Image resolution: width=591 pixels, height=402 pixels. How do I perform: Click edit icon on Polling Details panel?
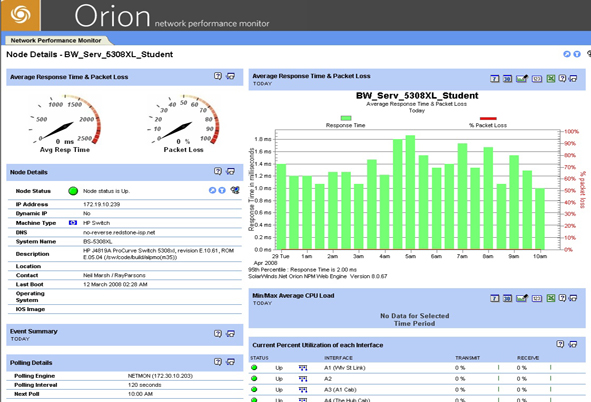[231, 362]
